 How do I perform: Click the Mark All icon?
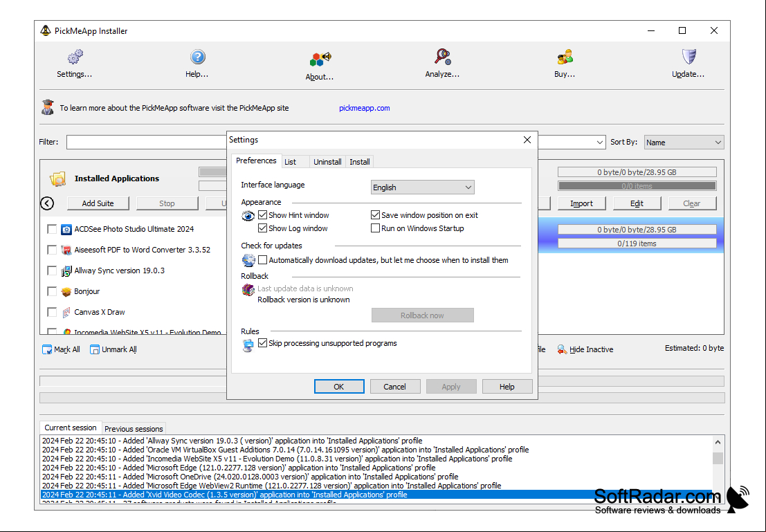pos(47,350)
